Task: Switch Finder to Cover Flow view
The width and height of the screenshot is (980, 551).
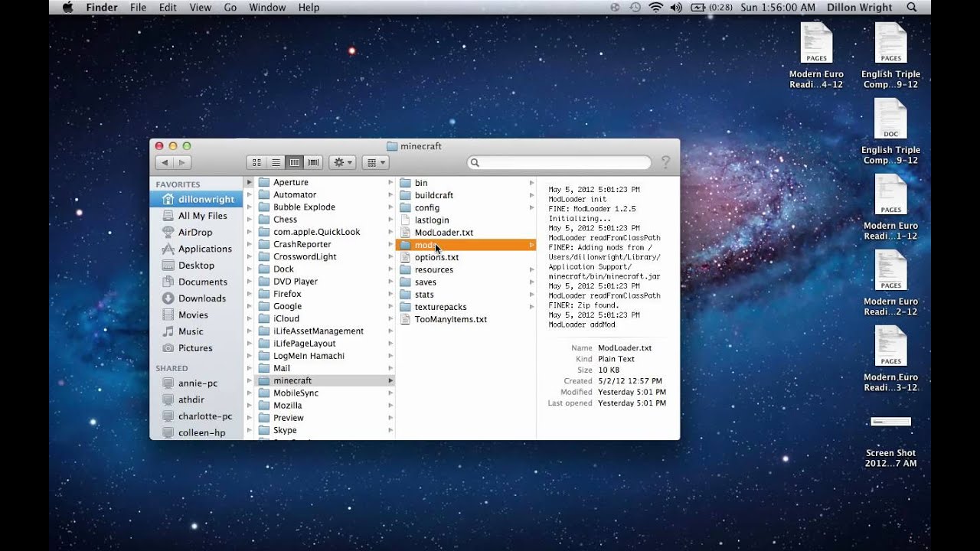Action: 313,162
